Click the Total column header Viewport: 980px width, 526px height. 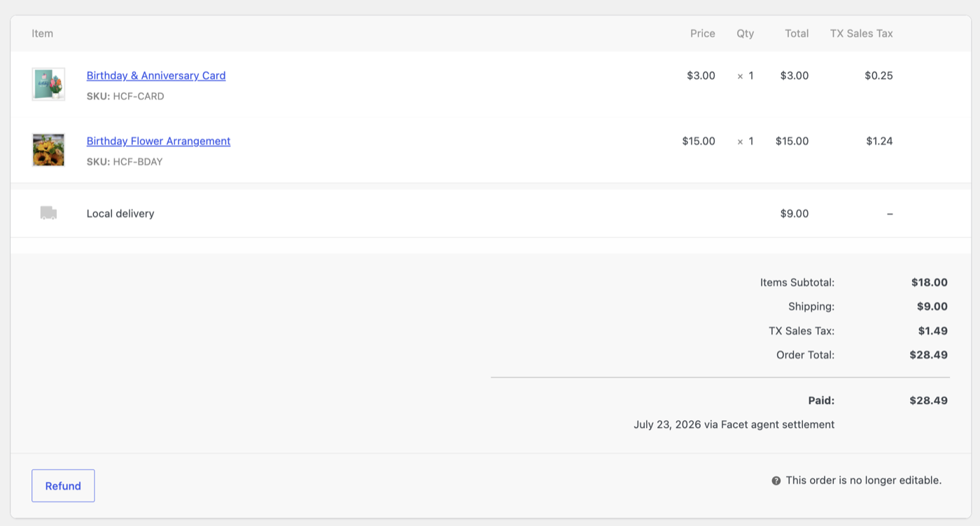[797, 33]
